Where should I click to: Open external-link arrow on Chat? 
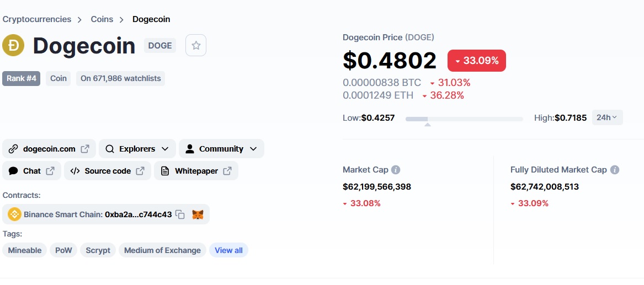50,171
